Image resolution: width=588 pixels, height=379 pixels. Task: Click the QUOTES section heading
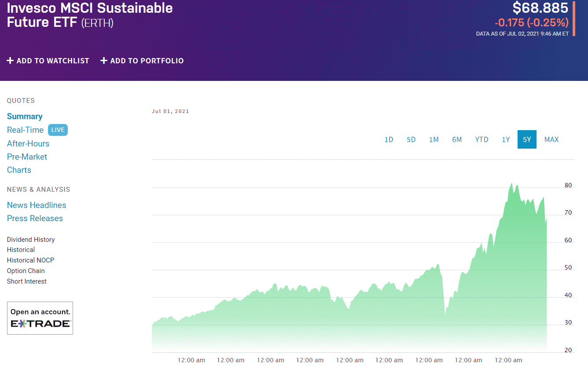click(x=21, y=101)
